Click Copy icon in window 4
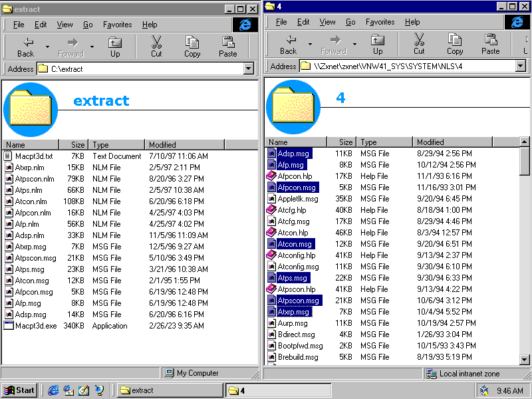Viewport: 532px width, 399px height. pyautogui.click(x=455, y=39)
